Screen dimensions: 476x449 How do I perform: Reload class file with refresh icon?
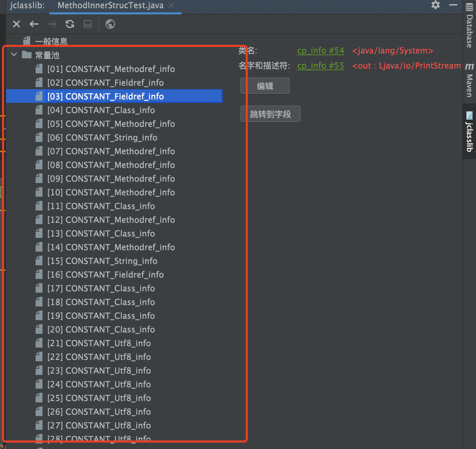(70, 24)
